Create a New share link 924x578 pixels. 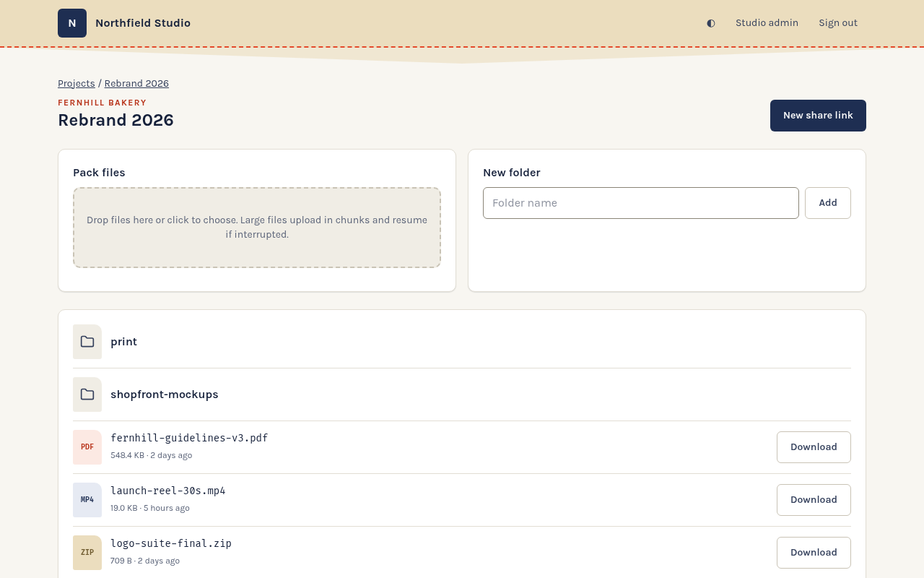coord(818,116)
